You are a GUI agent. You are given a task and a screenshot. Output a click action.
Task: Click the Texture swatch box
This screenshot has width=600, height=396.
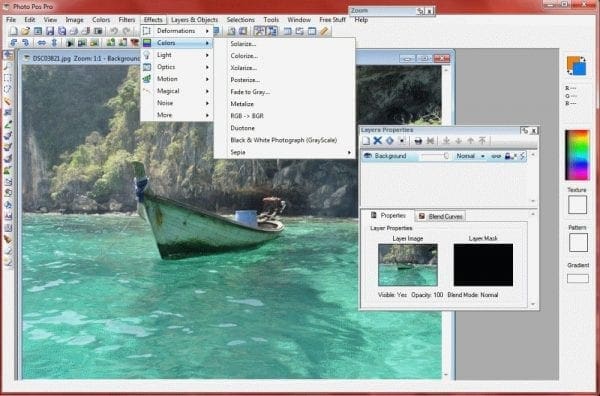pos(577,205)
